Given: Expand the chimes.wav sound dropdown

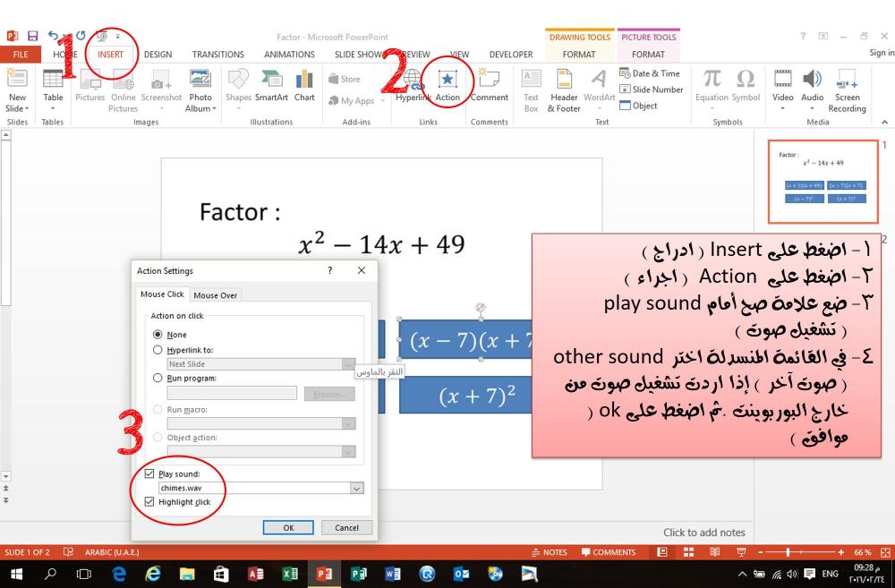Looking at the screenshot, I should [356, 488].
